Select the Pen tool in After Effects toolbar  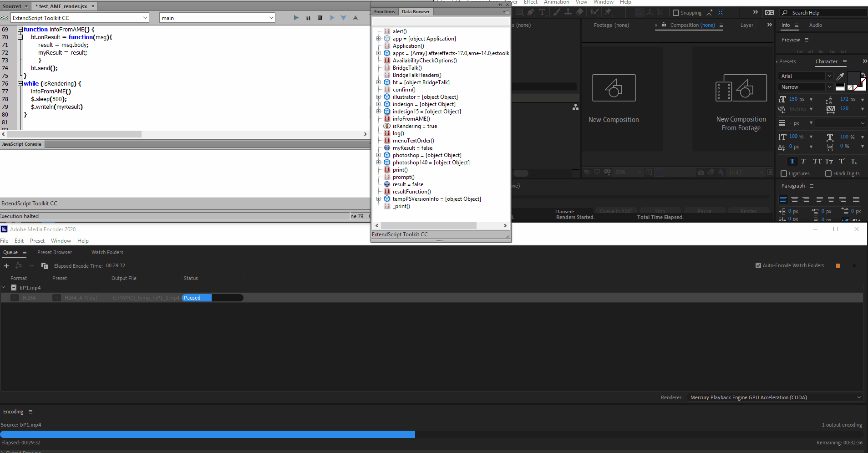coord(531,12)
